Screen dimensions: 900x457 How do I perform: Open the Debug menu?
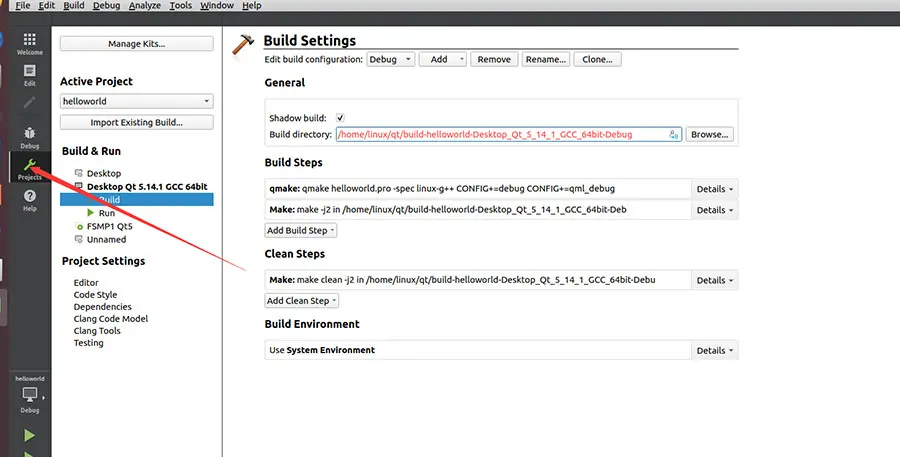[x=107, y=5]
